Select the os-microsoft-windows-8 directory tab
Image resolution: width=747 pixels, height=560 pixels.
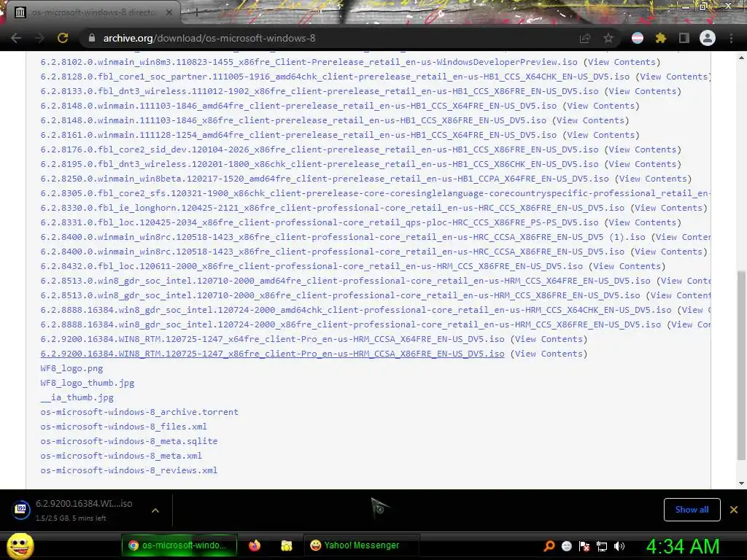pyautogui.click(x=93, y=12)
